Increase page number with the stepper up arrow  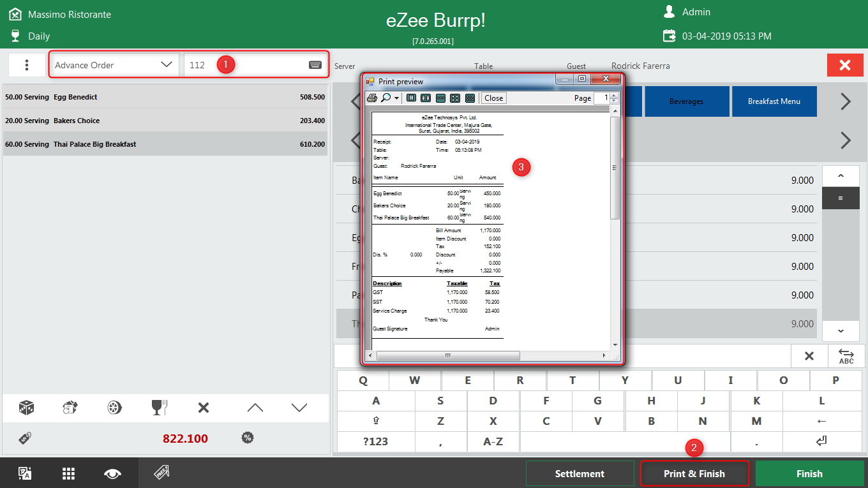(615, 96)
